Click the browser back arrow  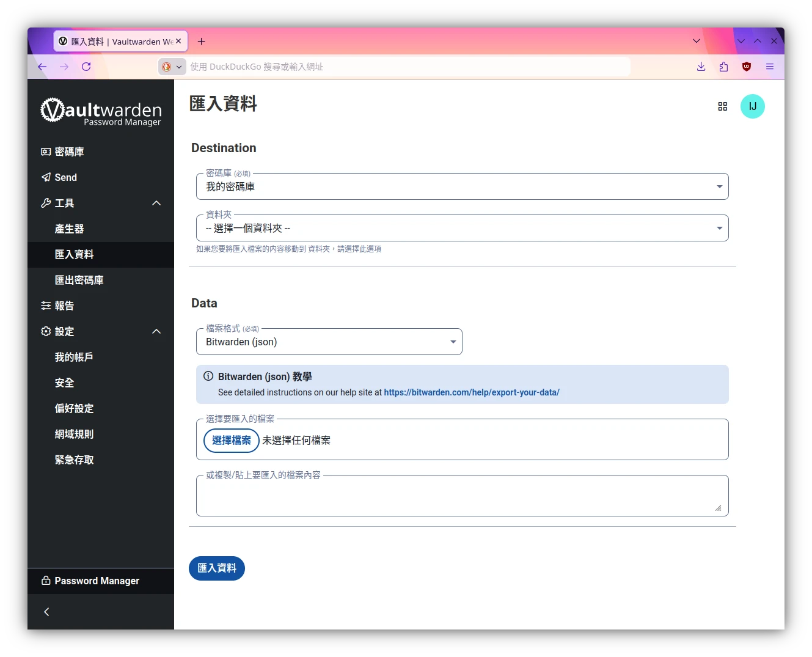(x=42, y=67)
